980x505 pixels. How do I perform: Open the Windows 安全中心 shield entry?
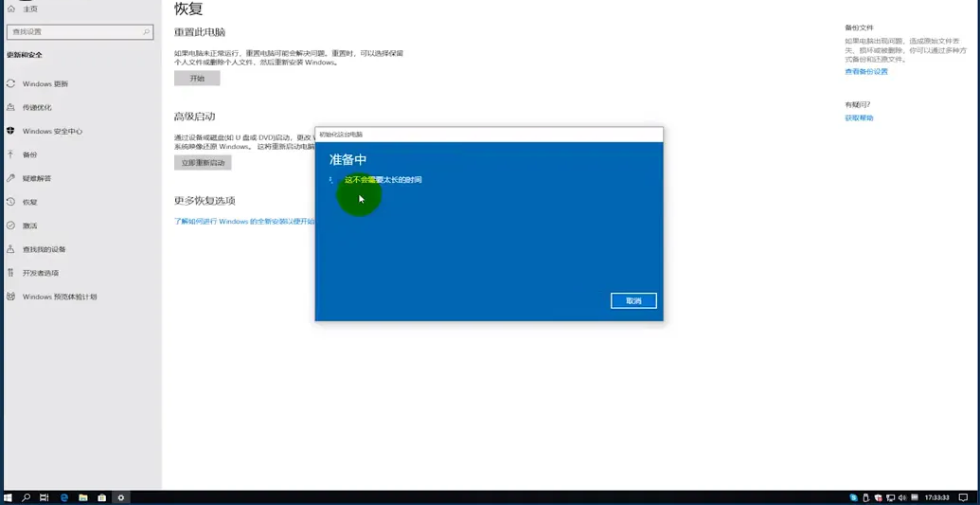coord(52,132)
